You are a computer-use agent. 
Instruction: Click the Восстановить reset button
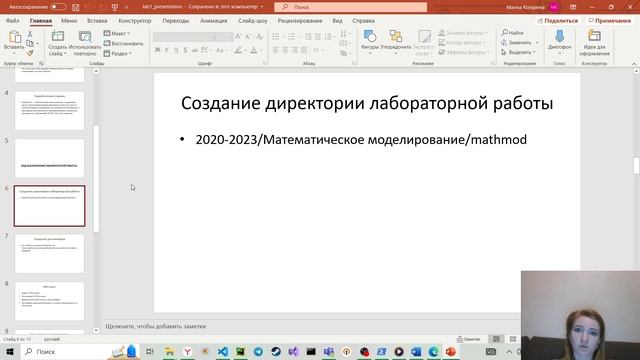[123, 43]
